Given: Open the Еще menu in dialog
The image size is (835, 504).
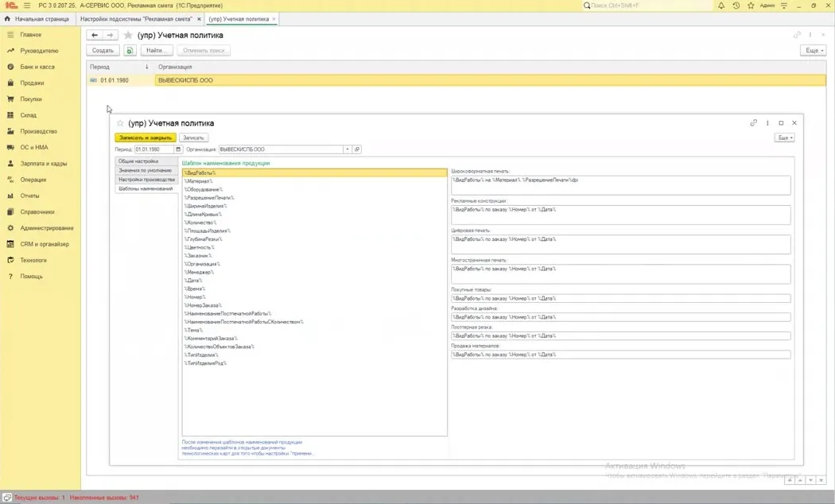Looking at the screenshot, I should click(784, 138).
